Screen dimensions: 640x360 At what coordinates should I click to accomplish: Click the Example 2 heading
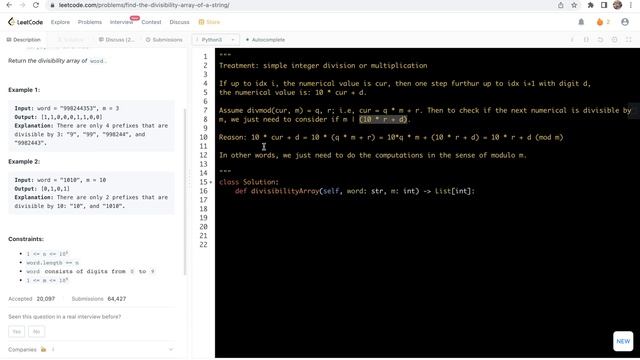[24, 162]
